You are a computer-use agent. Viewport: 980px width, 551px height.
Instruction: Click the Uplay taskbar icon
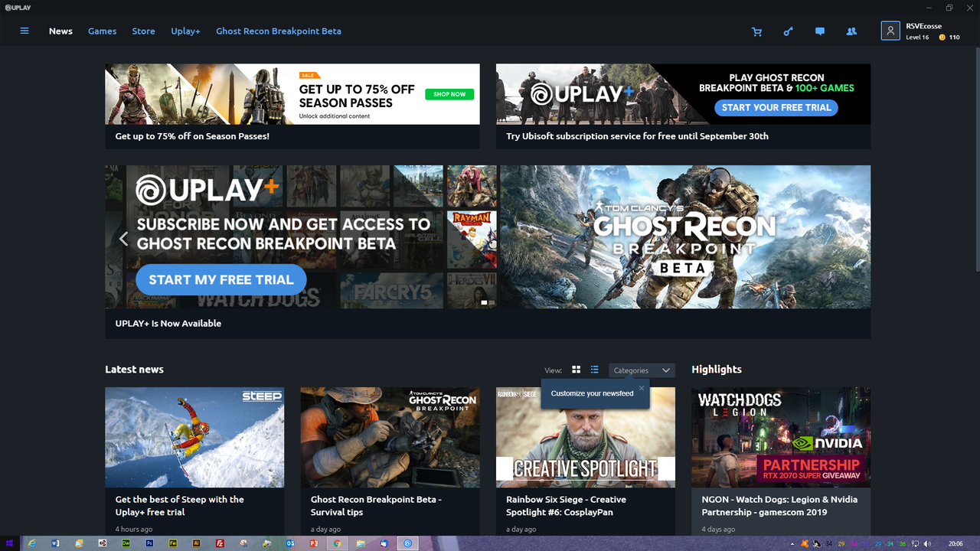(408, 543)
